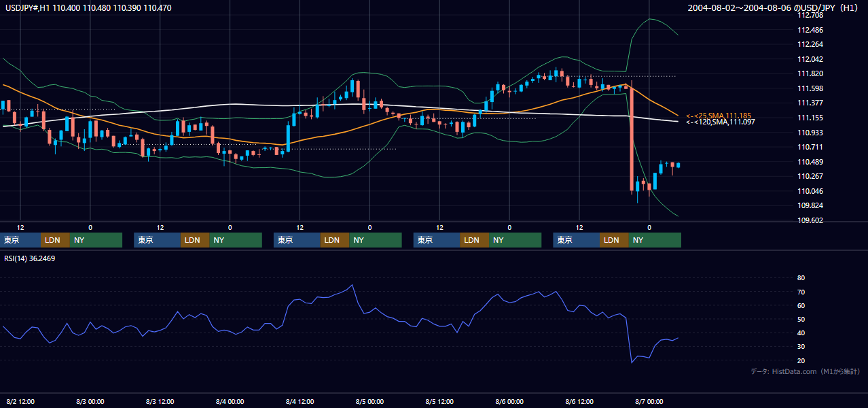
Task: Click RSI scale value 70
Action: click(x=801, y=292)
